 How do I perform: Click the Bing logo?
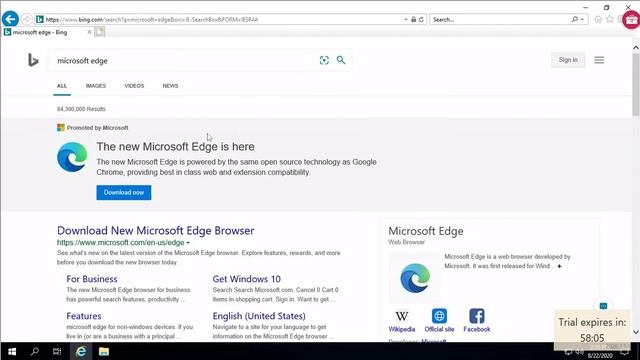click(x=33, y=60)
